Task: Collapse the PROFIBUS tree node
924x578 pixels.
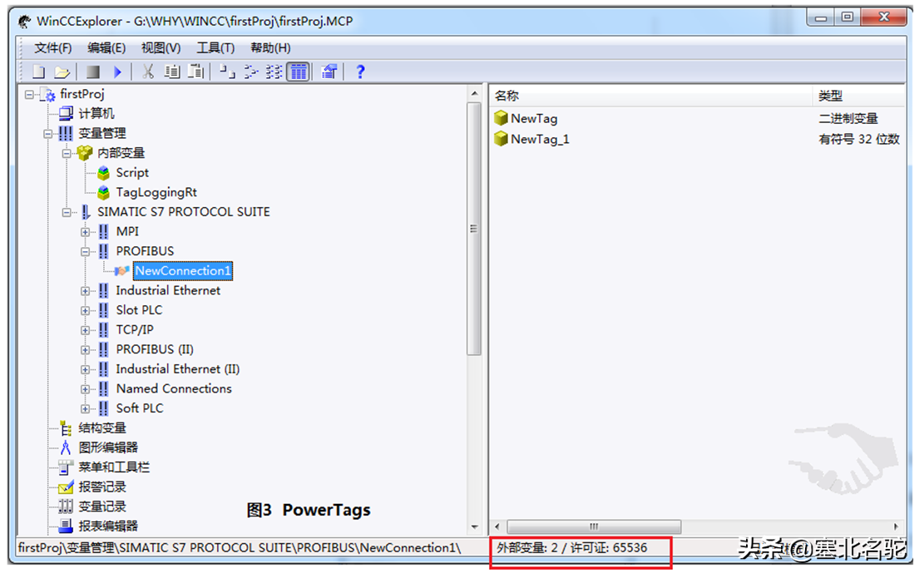Action: tap(86, 251)
